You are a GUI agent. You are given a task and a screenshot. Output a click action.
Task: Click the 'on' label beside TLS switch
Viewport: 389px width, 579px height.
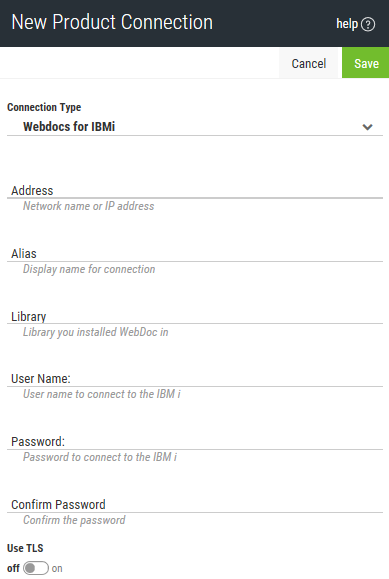57,568
